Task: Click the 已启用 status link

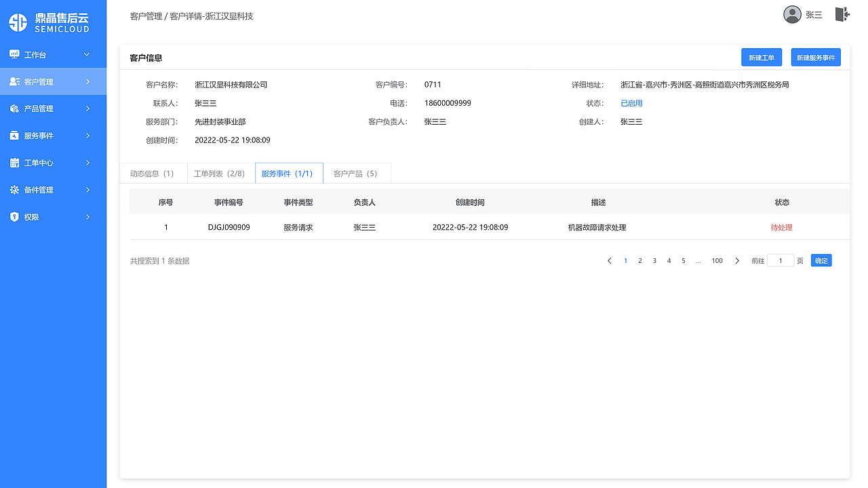Action: coord(630,103)
